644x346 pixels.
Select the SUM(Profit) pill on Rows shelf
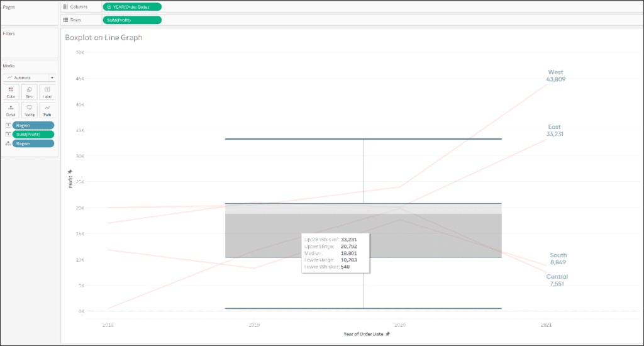[x=132, y=20]
